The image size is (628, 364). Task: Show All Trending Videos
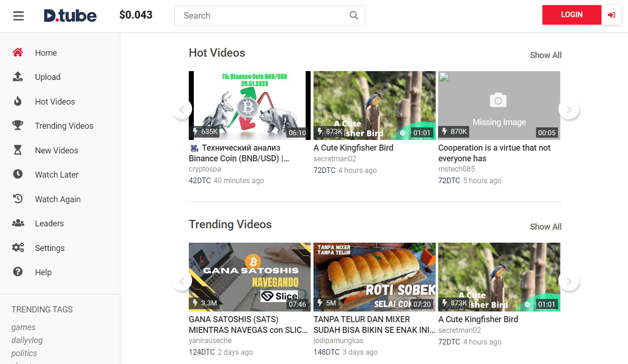pos(545,227)
